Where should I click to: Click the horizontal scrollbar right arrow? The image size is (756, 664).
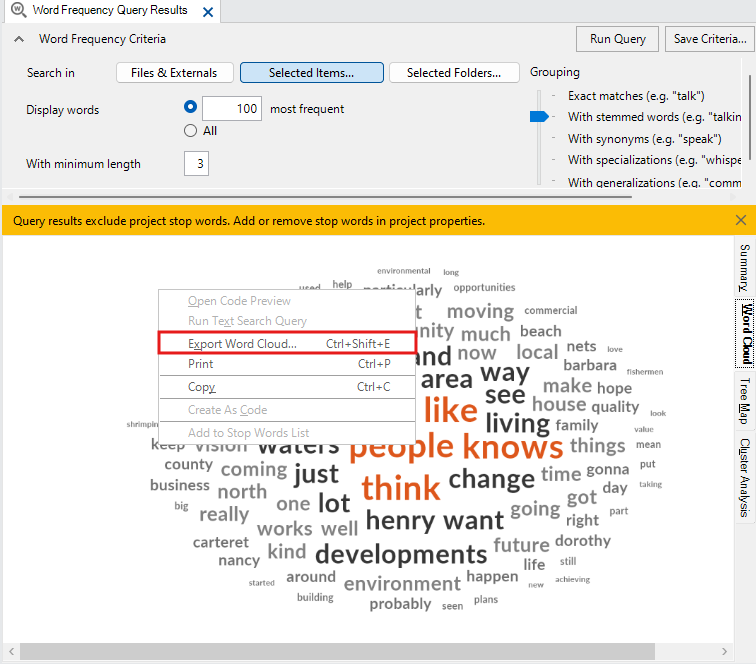[x=724, y=651]
